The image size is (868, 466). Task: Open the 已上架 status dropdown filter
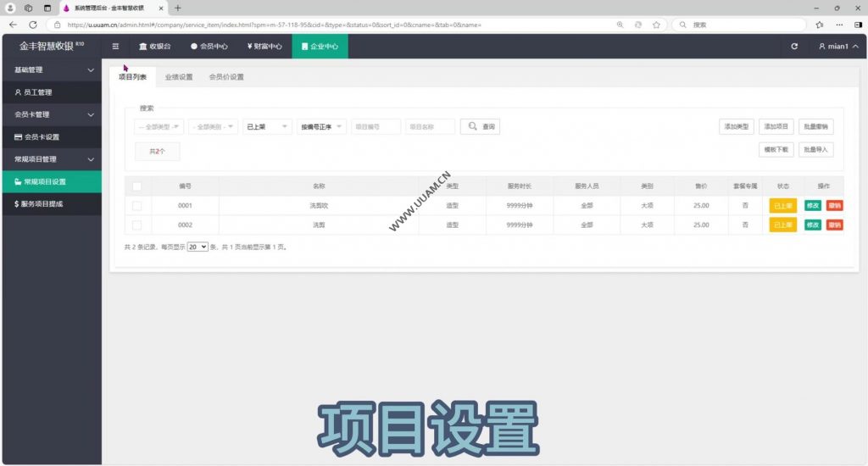pos(267,127)
